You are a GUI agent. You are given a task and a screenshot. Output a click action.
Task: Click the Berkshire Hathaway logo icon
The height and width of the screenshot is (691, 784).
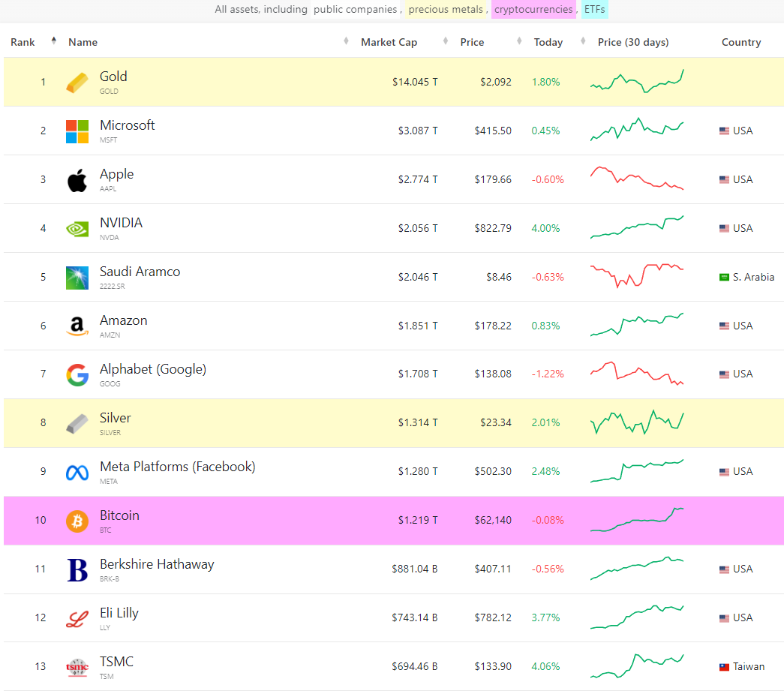(77, 570)
